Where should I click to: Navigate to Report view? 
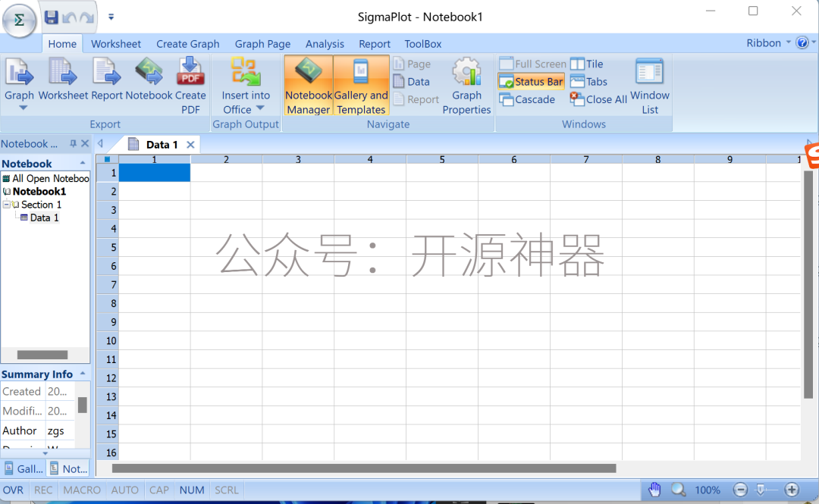click(x=416, y=99)
